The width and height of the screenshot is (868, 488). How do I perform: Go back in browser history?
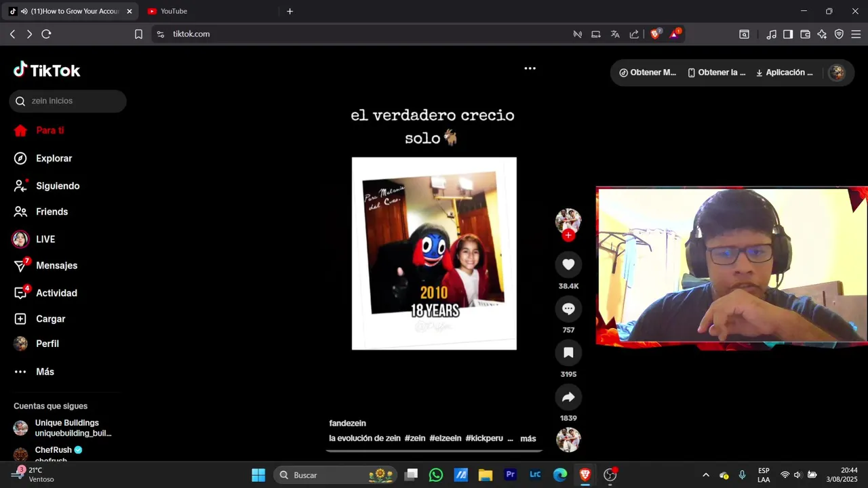(x=12, y=34)
